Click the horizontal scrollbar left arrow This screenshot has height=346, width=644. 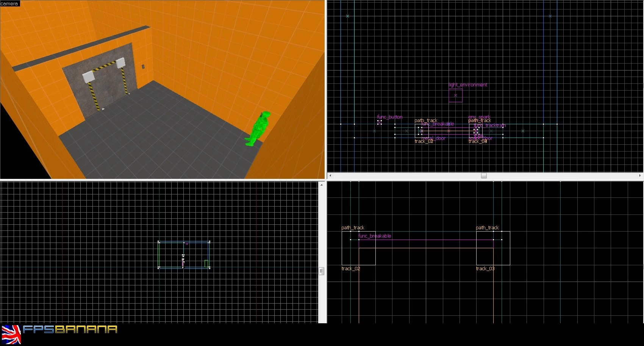[x=330, y=175]
